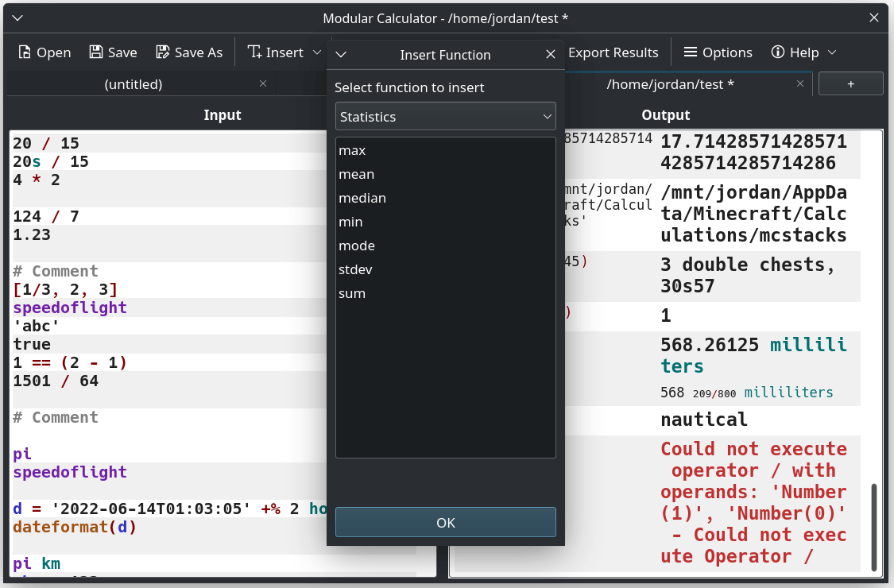
Task: Expand the Help dropdown chevron
Action: (833, 52)
